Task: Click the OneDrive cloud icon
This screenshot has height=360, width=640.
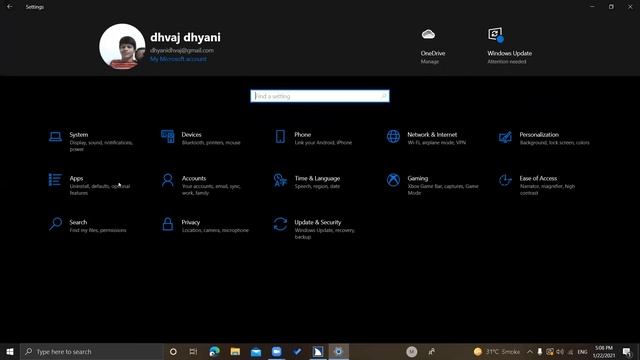Action: click(428, 34)
